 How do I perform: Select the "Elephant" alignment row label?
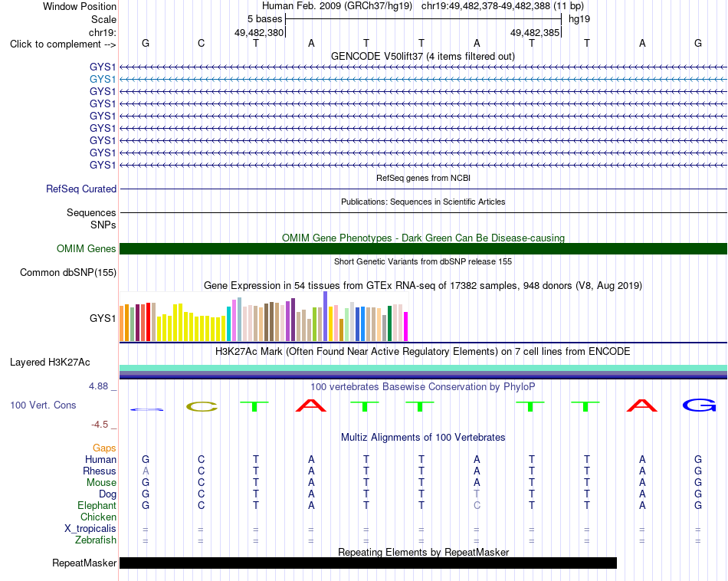pyautogui.click(x=97, y=506)
